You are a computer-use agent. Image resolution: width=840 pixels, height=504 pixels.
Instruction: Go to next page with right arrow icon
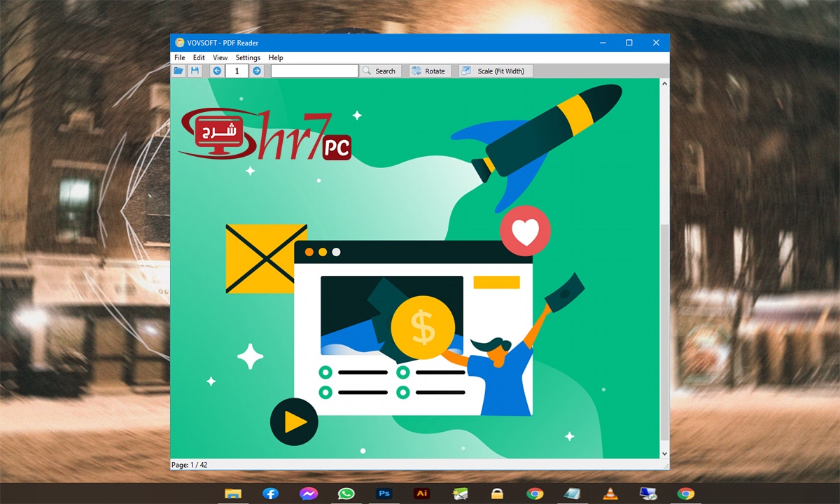pyautogui.click(x=257, y=70)
